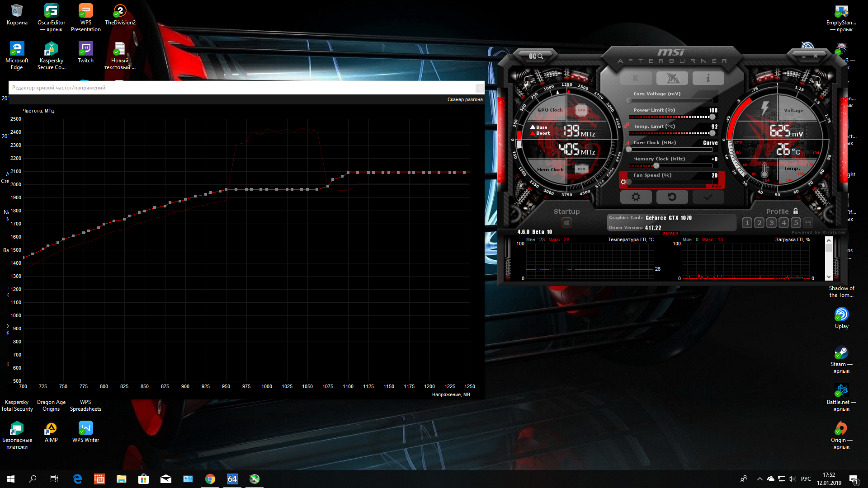Open Google Chrome from the taskbar
Viewport: 868px width, 488px height.
210,479
